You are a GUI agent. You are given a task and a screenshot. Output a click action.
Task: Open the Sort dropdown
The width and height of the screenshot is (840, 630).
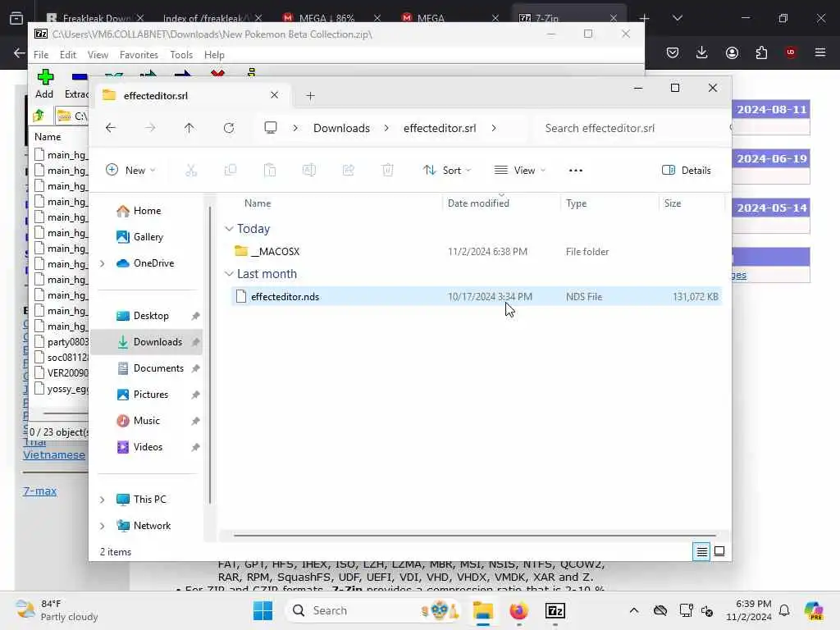click(447, 171)
